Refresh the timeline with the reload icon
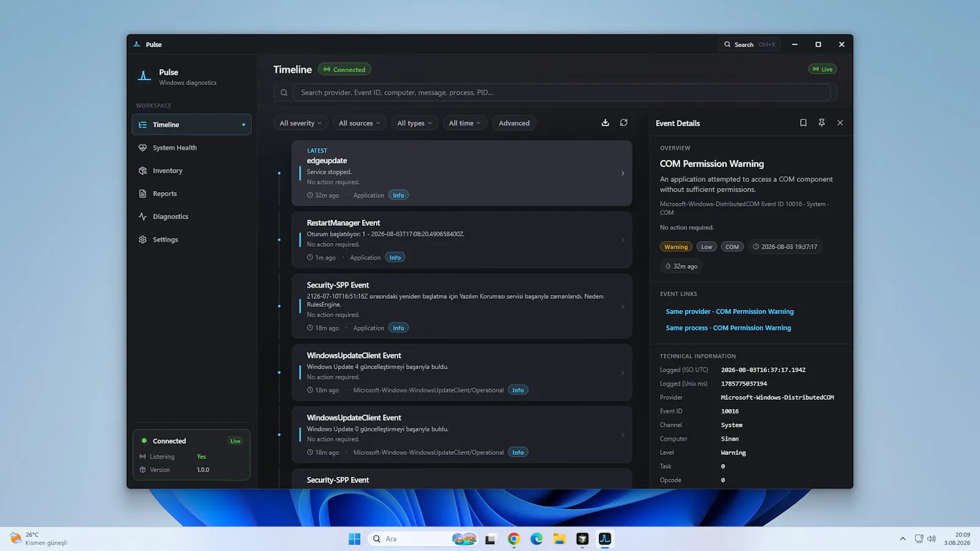Screen dimensions: 980x551 624,122
